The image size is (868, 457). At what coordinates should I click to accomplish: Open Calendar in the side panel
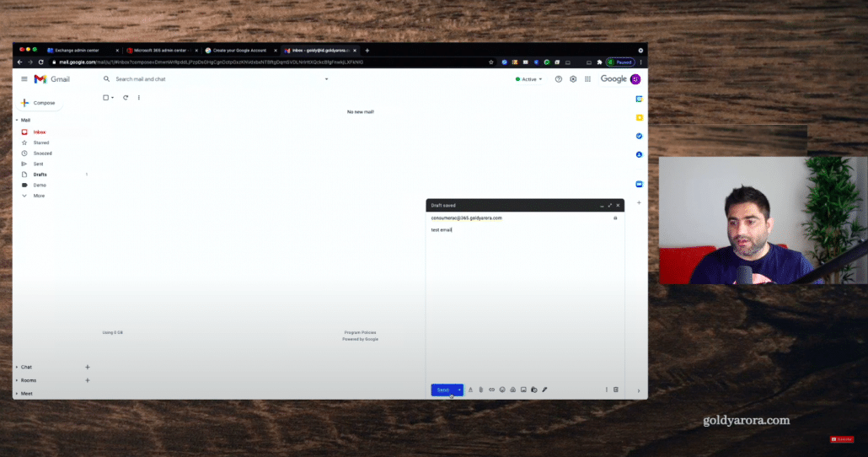(x=639, y=99)
